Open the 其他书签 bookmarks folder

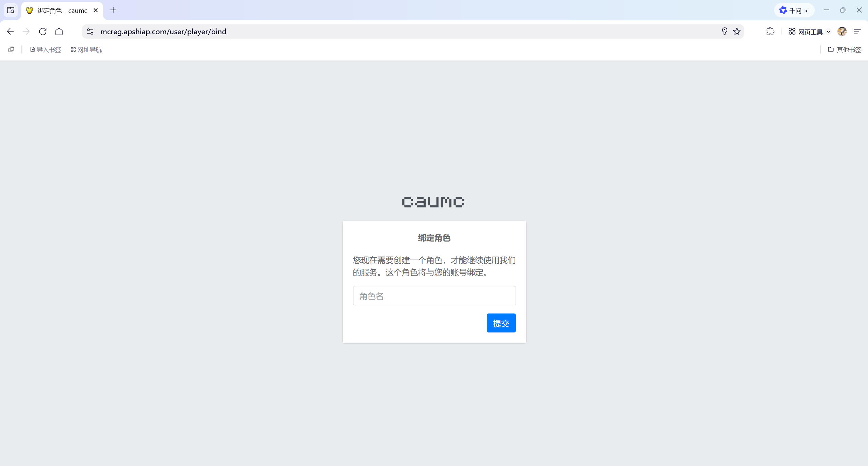click(845, 49)
